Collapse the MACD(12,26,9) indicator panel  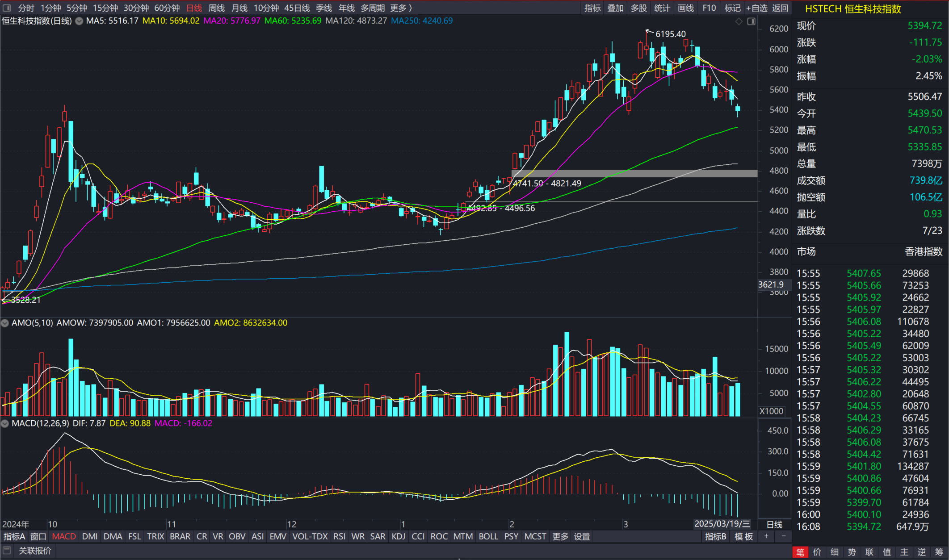tap(5, 423)
